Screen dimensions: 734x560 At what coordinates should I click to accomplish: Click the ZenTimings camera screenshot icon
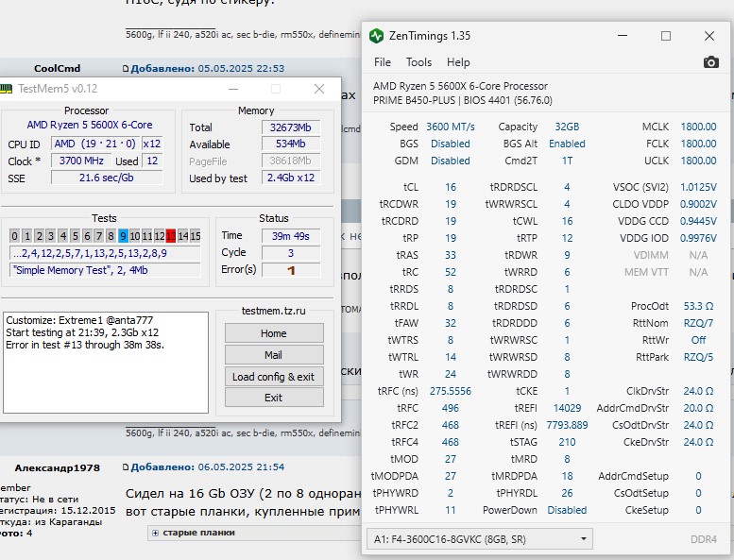[x=710, y=62]
